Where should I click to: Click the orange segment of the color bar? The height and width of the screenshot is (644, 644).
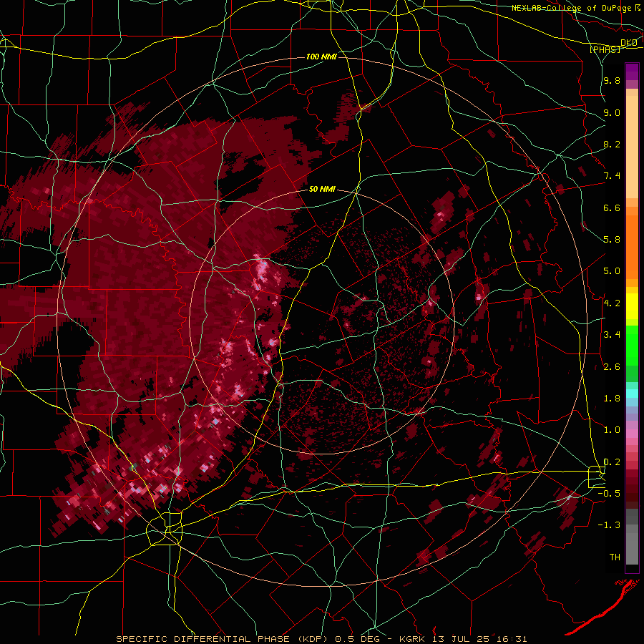pyautogui.click(x=632, y=243)
